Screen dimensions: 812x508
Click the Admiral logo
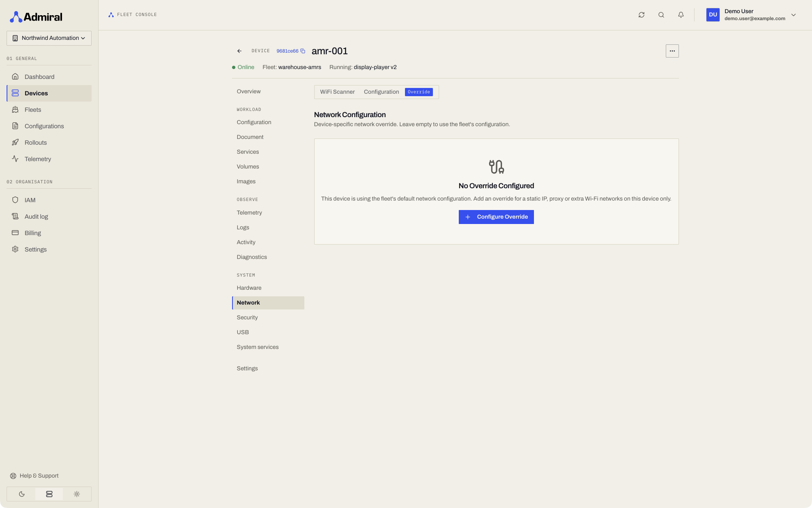[36, 17]
